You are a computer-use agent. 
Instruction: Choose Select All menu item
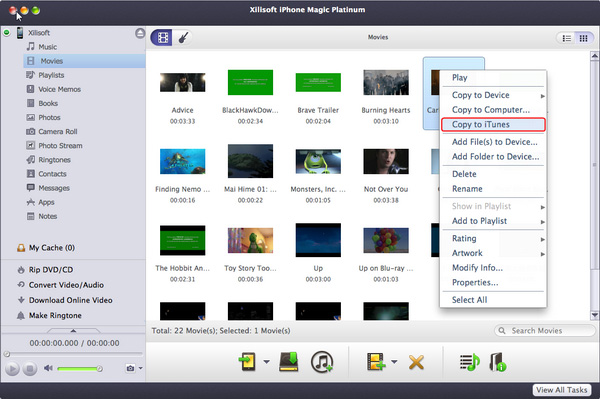click(x=493, y=300)
